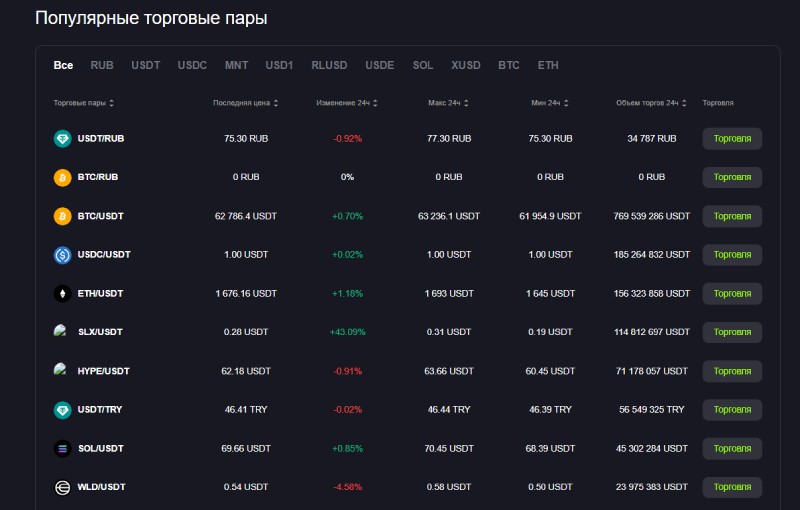
Task: Click the SOL/USDT Solana icon
Action: point(62,448)
